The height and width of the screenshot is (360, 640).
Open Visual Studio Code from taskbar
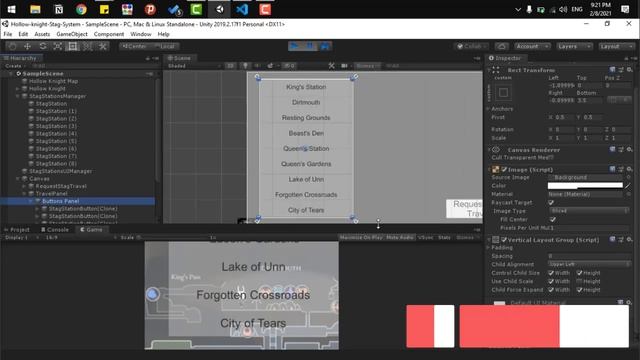242,9
